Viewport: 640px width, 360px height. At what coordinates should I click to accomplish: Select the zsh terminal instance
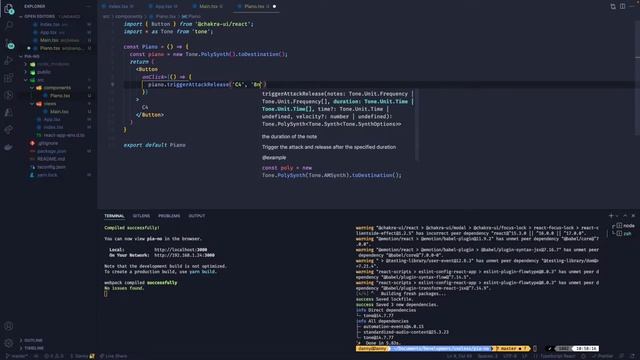click(x=624, y=233)
